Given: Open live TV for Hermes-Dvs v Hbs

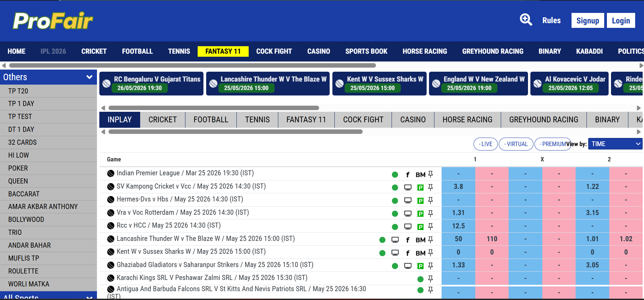Looking at the screenshot, I should (x=408, y=200).
